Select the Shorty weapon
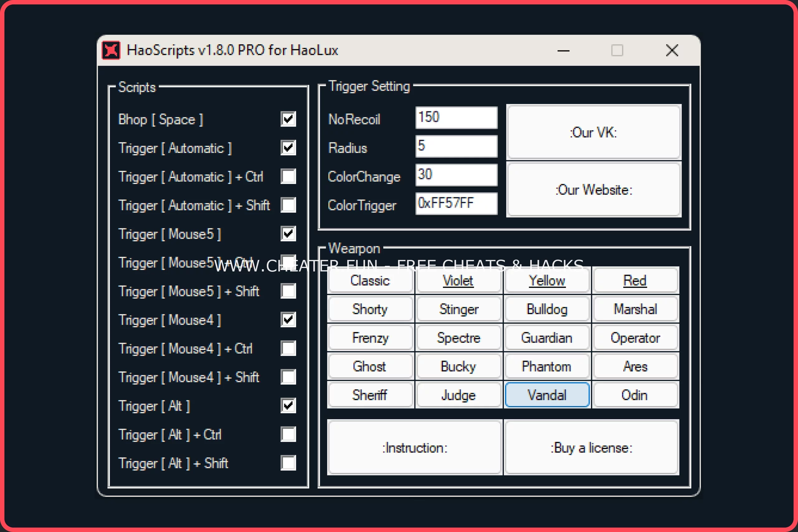This screenshot has width=798, height=532. click(x=371, y=309)
